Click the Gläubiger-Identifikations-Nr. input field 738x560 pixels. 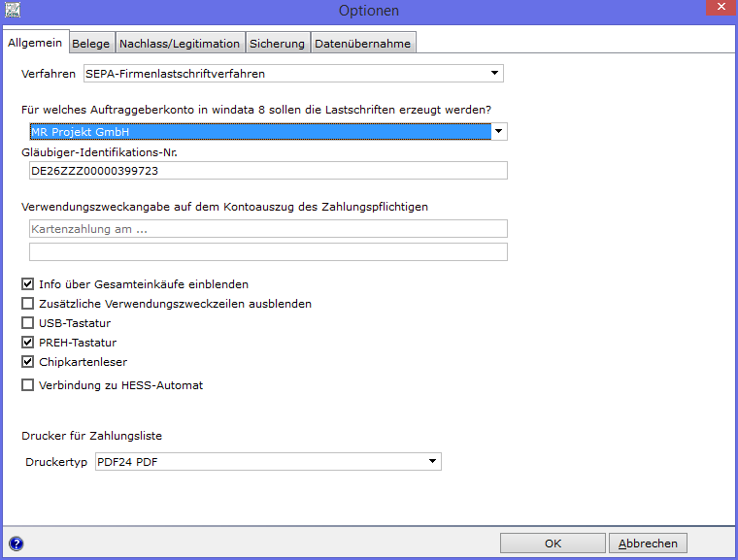click(x=268, y=171)
